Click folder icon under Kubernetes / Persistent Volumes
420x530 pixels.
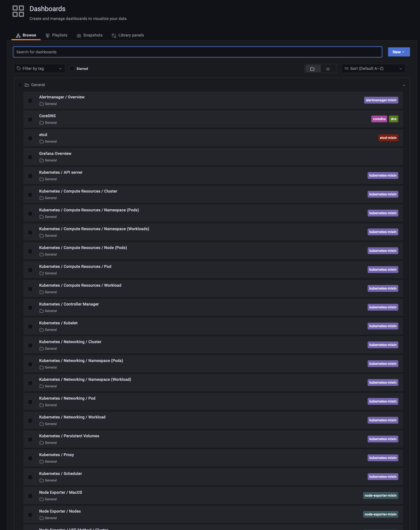click(x=42, y=443)
